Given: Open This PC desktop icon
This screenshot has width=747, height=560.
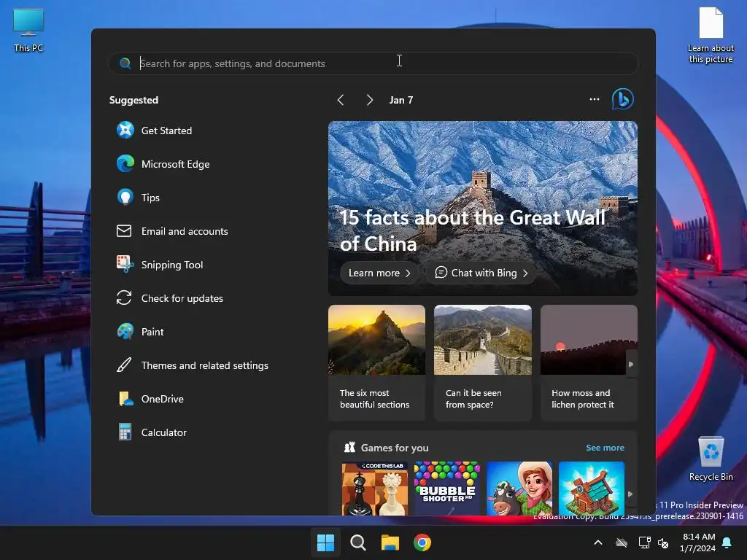Looking at the screenshot, I should pyautogui.click(x=28, y=29).
